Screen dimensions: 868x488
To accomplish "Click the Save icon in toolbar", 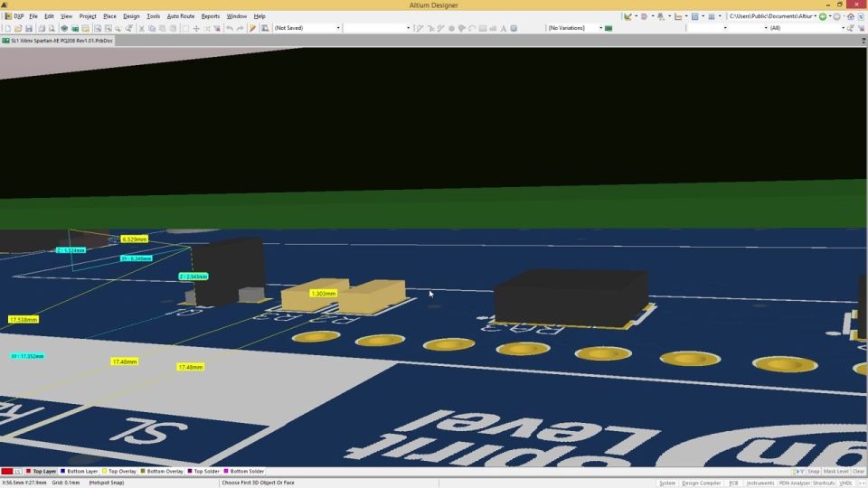I will point(29,28).
